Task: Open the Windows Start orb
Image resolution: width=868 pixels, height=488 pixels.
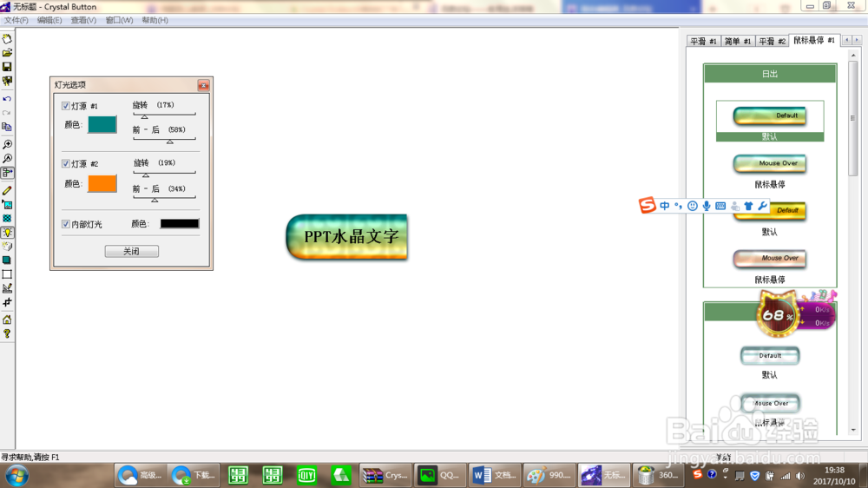Action: pos(17,476)
